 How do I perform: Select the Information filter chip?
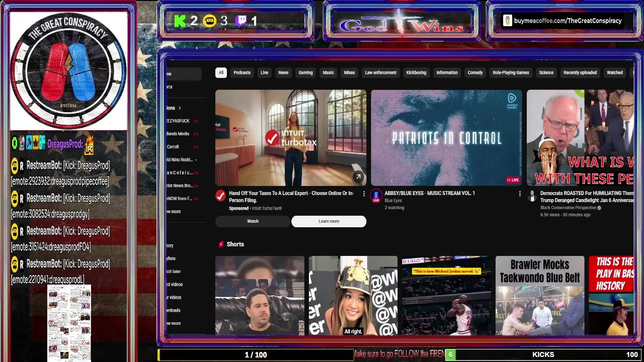[x=447, y=72]
